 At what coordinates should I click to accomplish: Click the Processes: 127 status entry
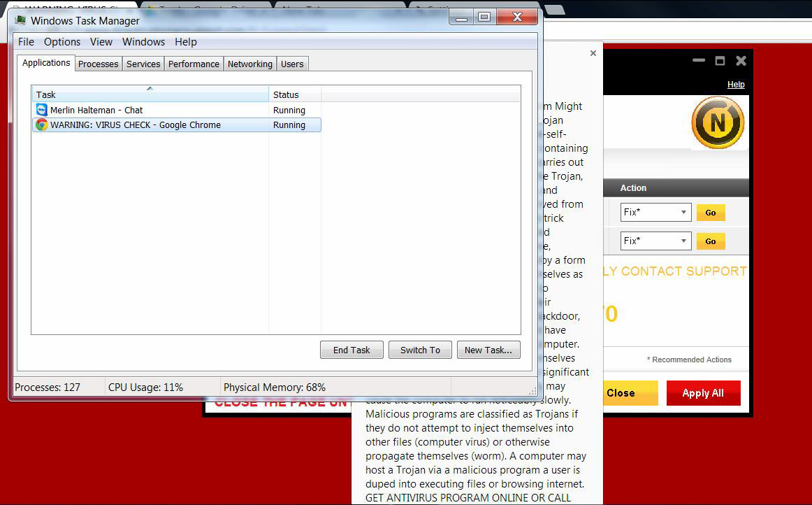point(48,387)
